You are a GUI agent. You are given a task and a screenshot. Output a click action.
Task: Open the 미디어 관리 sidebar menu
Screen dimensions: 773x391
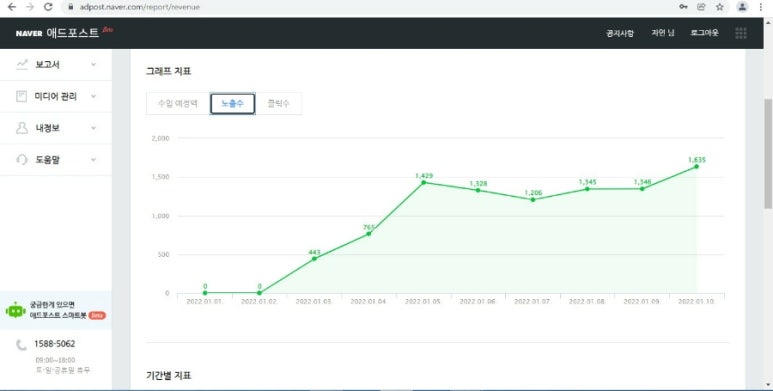(56, 96)
